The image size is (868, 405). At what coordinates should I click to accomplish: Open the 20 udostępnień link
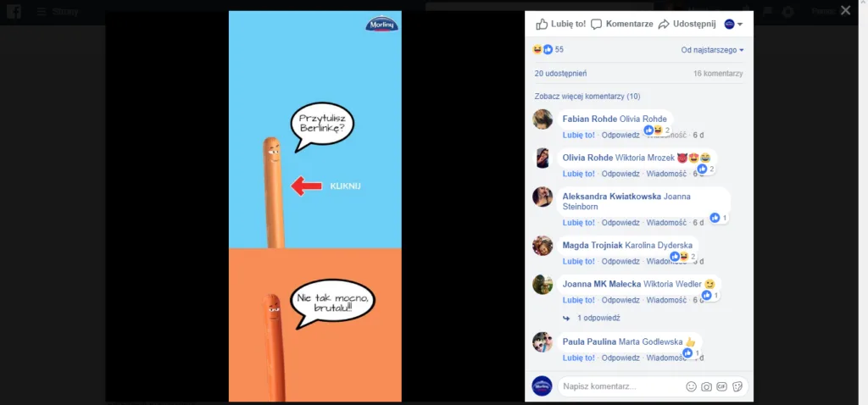tap(561, 74)
